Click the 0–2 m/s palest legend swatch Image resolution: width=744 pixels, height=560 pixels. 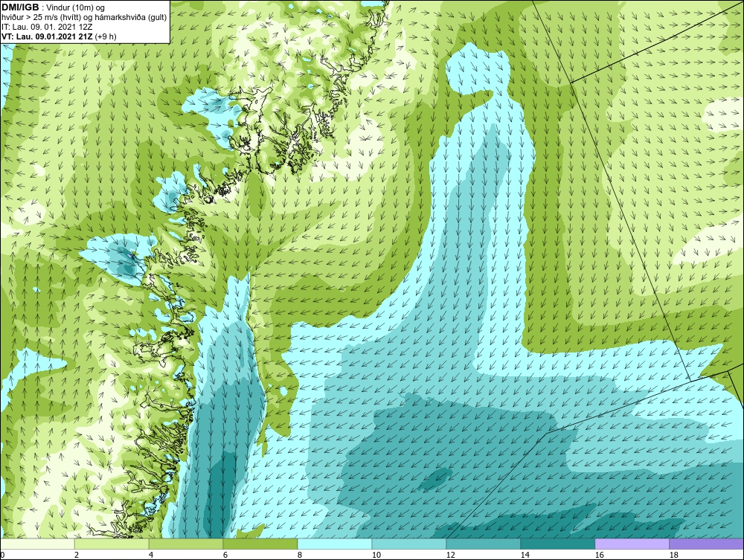click(x=37, y=544)
